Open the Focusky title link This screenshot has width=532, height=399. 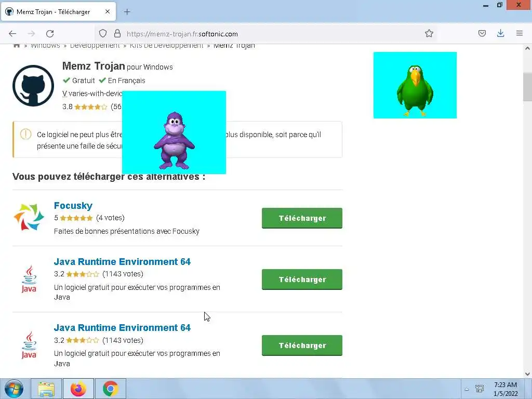point(73,206)
